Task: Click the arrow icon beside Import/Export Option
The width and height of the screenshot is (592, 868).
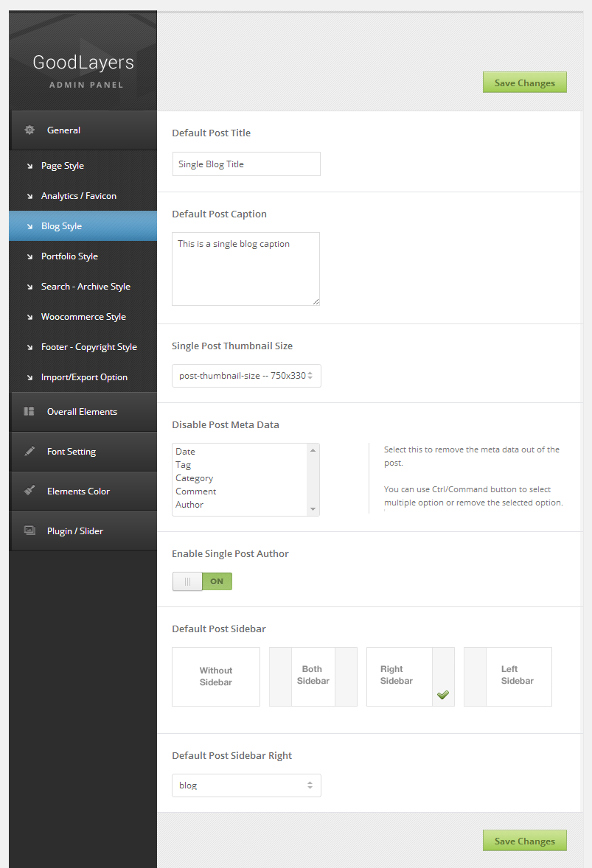Action: pyautogui.click(x=29, y=377)
